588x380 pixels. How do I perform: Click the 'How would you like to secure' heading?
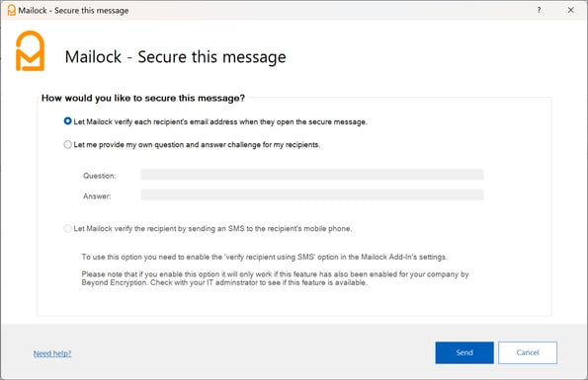pos(143,98)
